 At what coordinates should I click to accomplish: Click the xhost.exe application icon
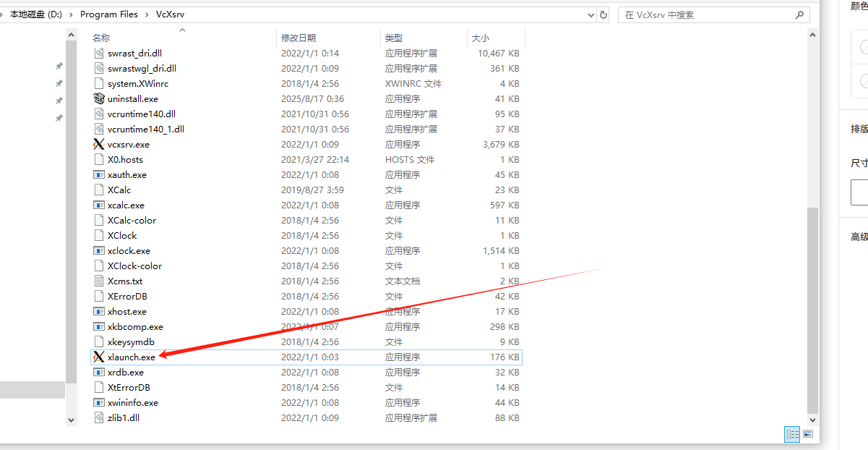point(100,312)
